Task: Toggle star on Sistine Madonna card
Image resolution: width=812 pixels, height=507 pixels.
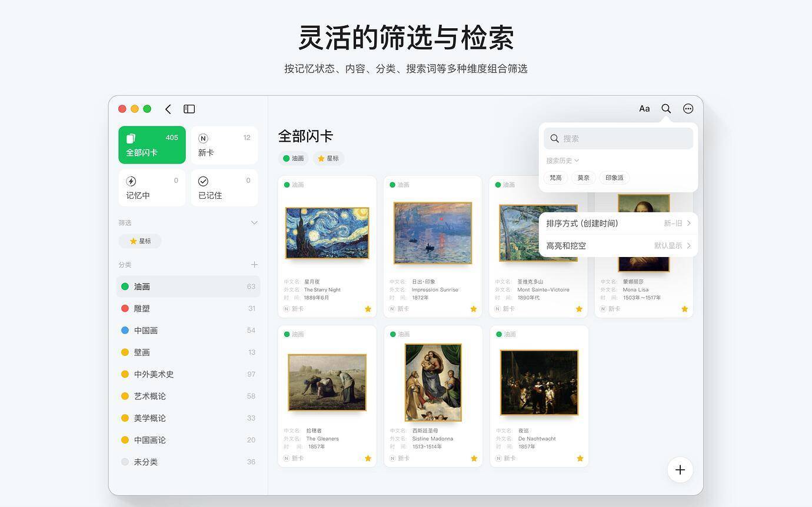Action: [474, 458]
